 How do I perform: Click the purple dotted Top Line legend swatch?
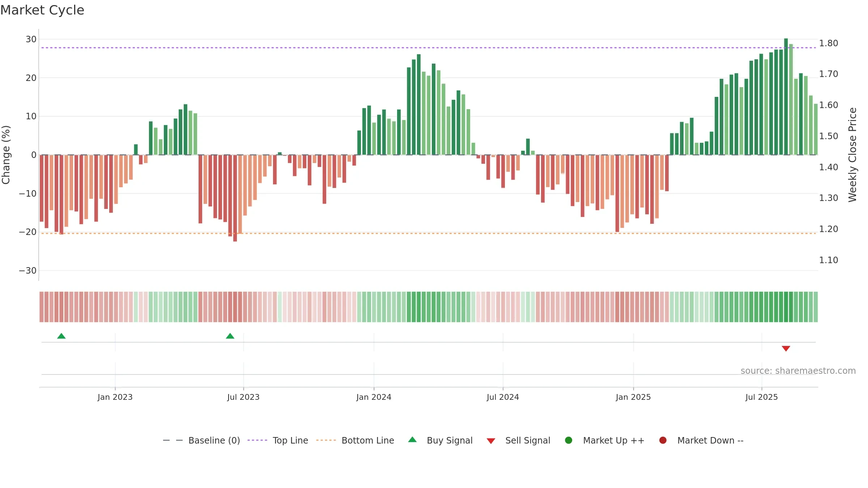[x=257, y=440]
